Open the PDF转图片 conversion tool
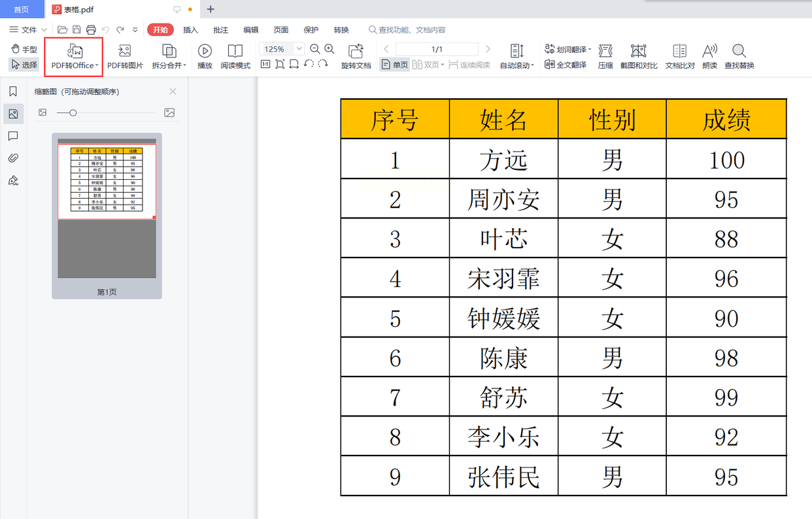The image size is (812, 519). pyautogui.click(x=125, y=56)
